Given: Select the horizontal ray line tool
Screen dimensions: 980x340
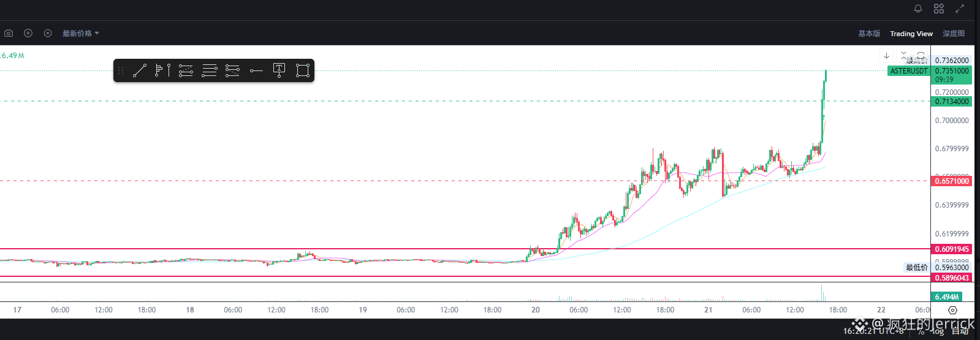Looking at the screenshot, I should [x=256, y=70].
